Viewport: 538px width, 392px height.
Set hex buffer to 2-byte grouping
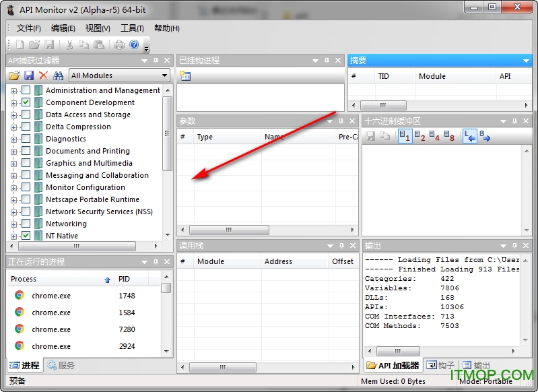point(419,136)
